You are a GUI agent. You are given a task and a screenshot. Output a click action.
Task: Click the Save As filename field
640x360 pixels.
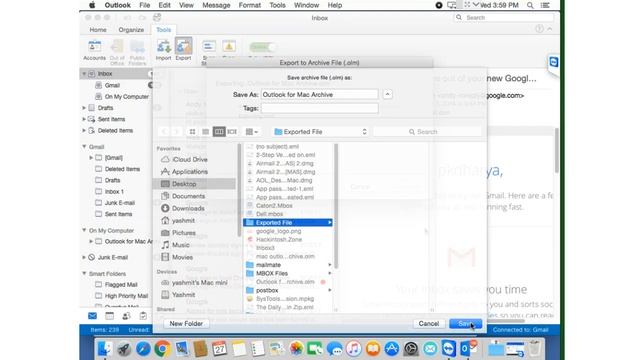(x=320, y=94)
